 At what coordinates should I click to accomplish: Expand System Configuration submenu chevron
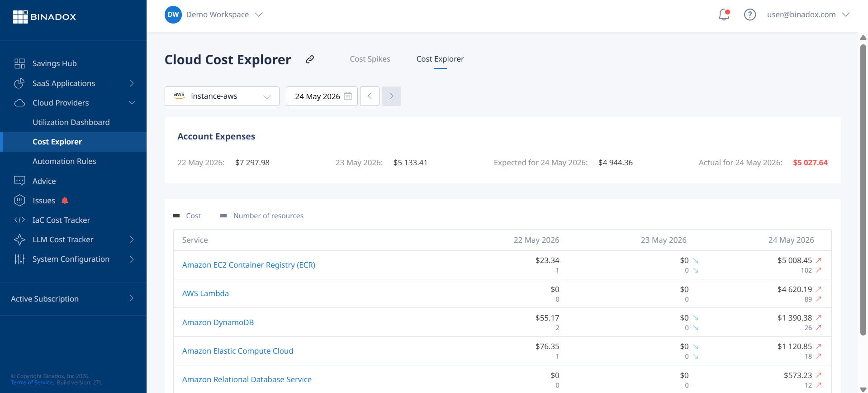132,259
